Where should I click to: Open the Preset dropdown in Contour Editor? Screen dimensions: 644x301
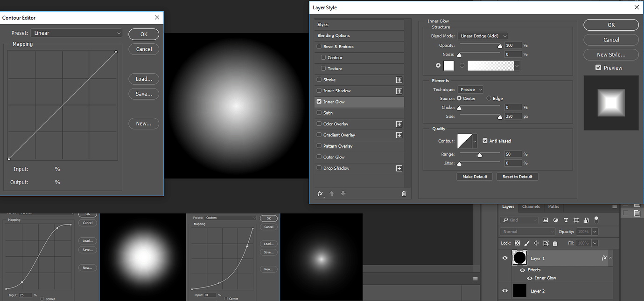[x=76, y=33]
